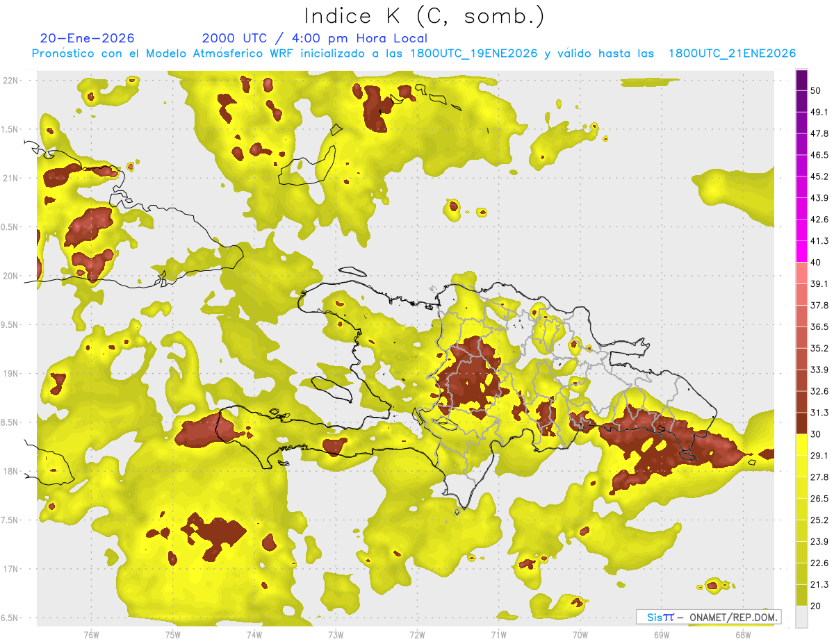Click the dark brown legend swatch just above 30
Image resolution: width=834 pixels, height=644 pixels.
click(801, 423)
